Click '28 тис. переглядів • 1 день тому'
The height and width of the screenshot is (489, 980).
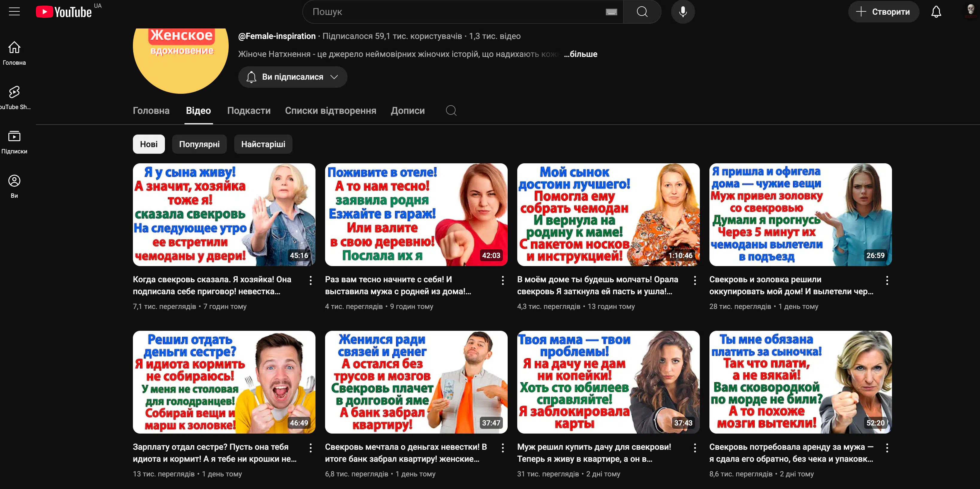point(764,307)
